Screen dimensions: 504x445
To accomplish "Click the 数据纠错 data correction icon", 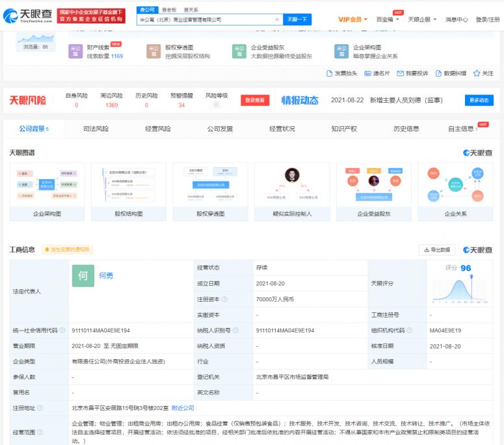I will click(438, 74).
